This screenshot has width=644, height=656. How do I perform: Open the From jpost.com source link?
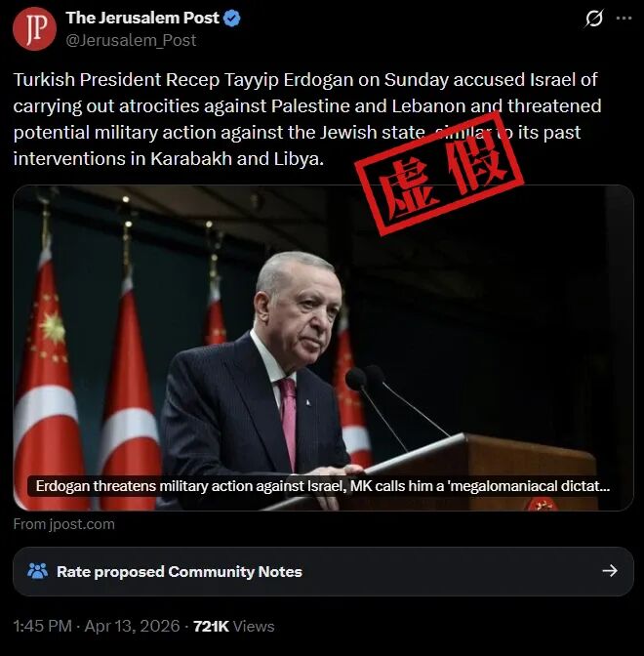pos(64,524)
